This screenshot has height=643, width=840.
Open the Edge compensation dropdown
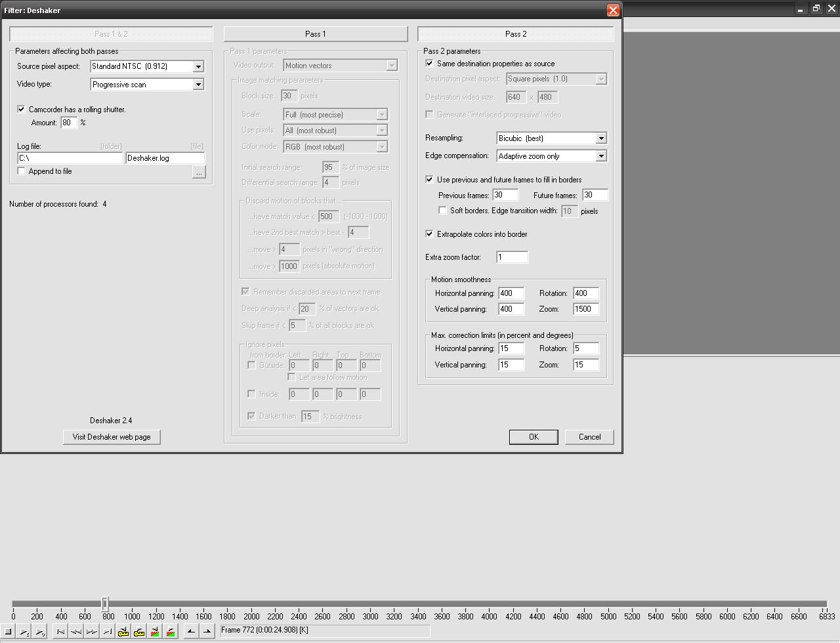(600, 156)
